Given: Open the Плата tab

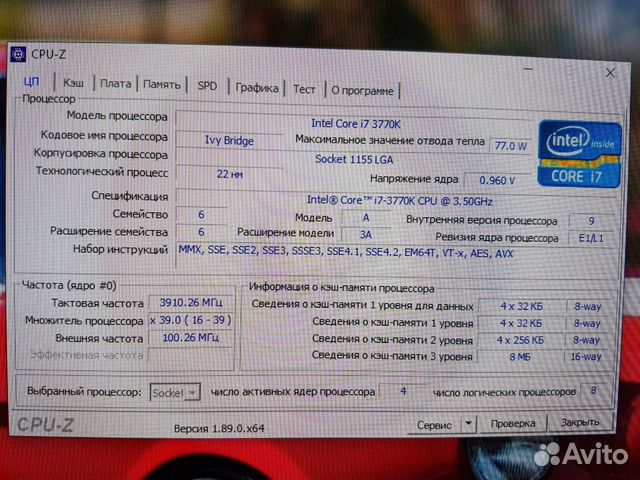Looking at the screenshot, I should tap(116, 84).
